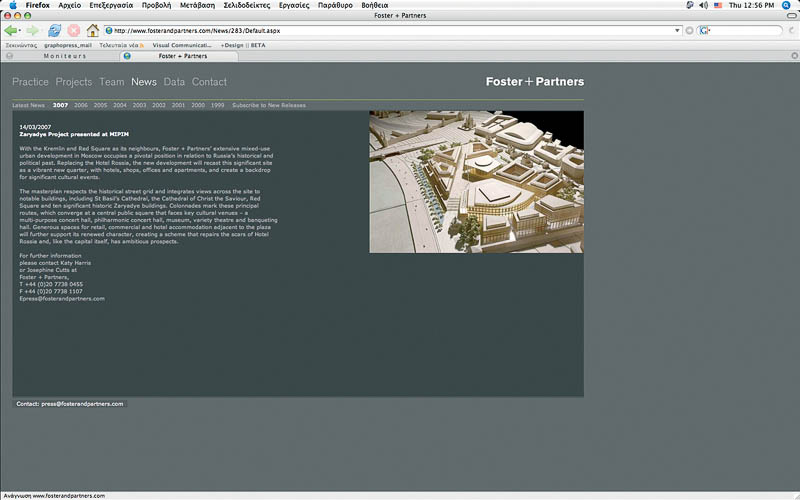Click the Zaryadye model photo

click(477, 182)
